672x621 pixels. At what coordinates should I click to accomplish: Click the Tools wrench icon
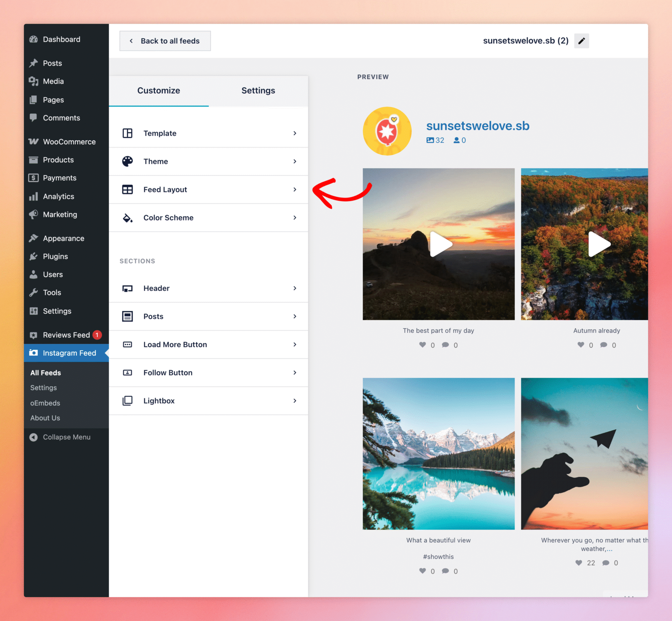[x=33, y=293]
